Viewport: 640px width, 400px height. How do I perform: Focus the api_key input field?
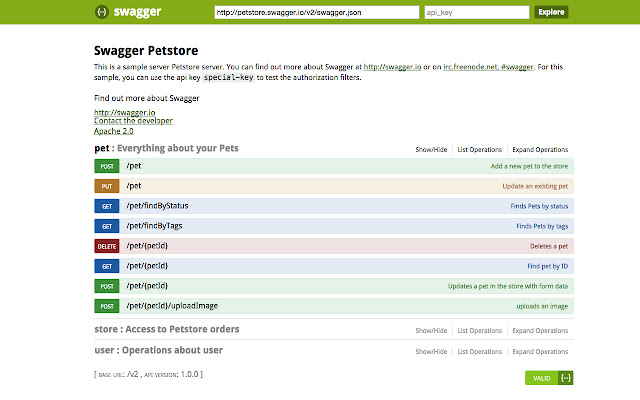coord(477,12)
